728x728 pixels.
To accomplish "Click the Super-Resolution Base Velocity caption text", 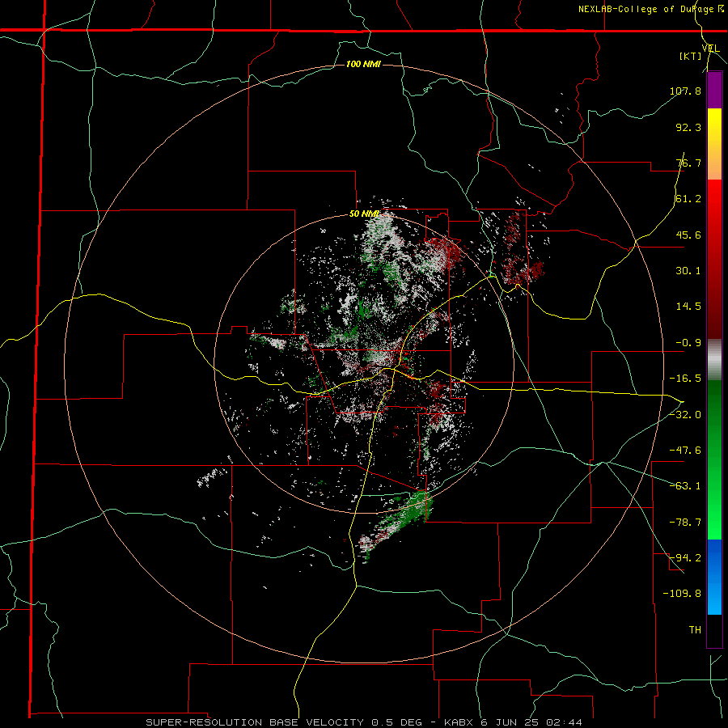I will [364, 722].
